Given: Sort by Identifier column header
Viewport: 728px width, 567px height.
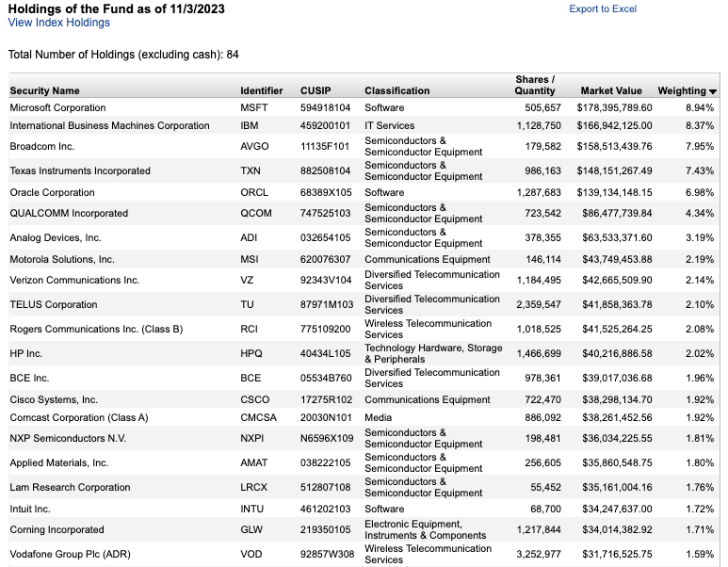Looking at the screenshot, I should (262, 90).
